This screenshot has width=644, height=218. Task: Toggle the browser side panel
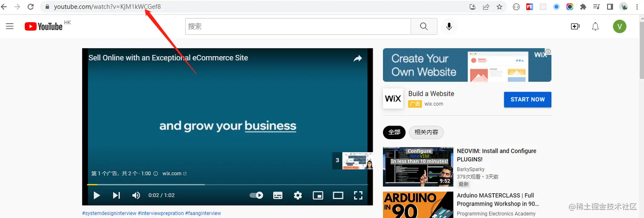pos(610,7)
